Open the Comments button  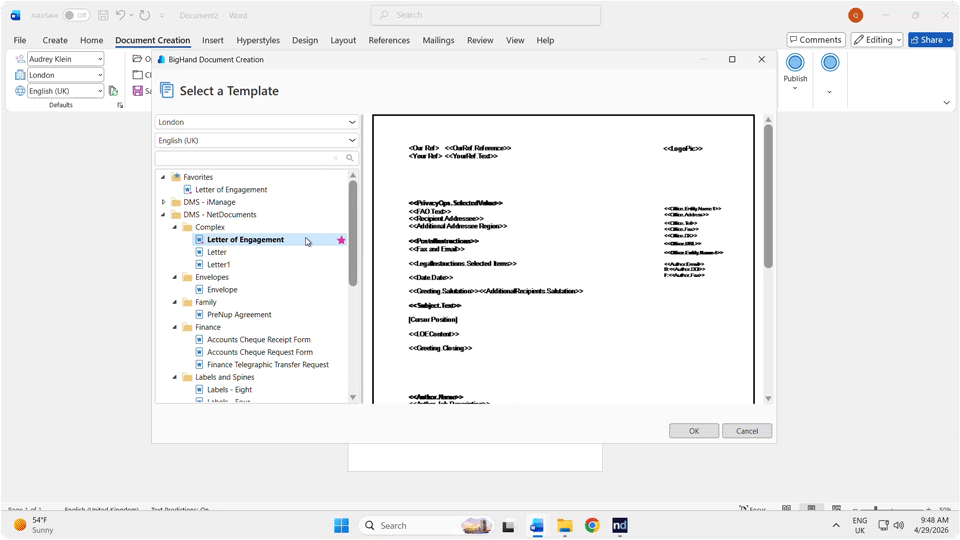pyautogui.click(x=816, y=40)
